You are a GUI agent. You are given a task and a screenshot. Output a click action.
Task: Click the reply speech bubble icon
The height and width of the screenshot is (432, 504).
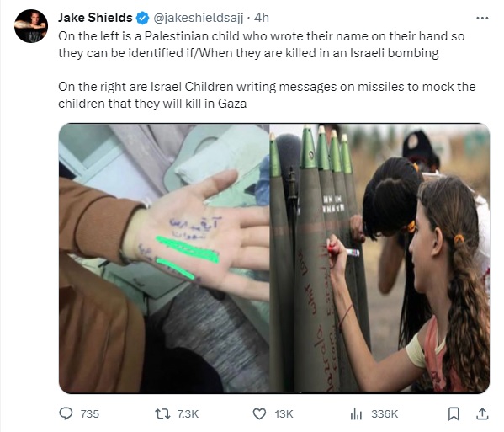pyautogui.click(x=66, y=413)
